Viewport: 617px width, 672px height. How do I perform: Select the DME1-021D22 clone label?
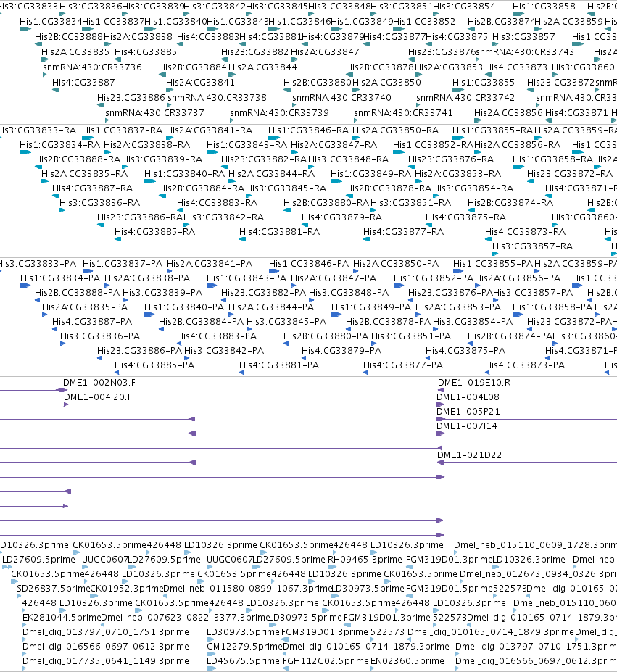click(470, 455)
